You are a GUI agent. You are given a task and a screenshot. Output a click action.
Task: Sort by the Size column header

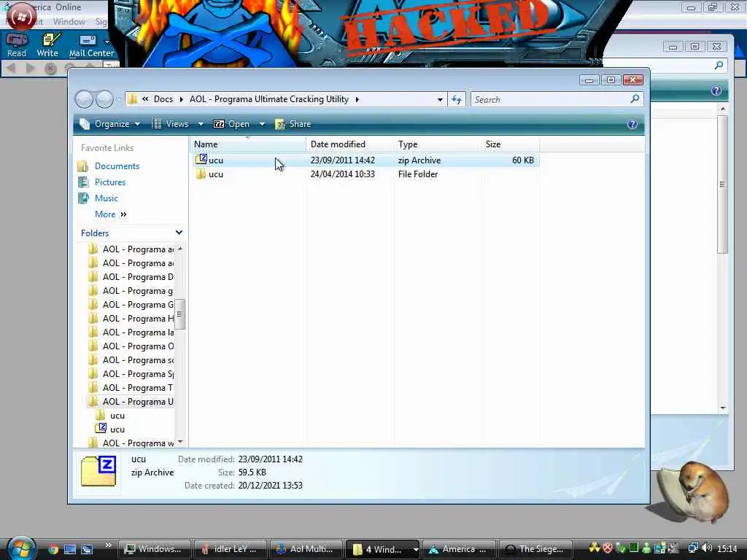[x=510, y=144]
